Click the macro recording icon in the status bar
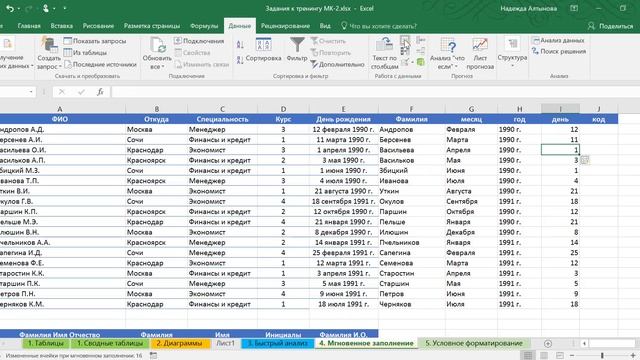 (153, 356)
